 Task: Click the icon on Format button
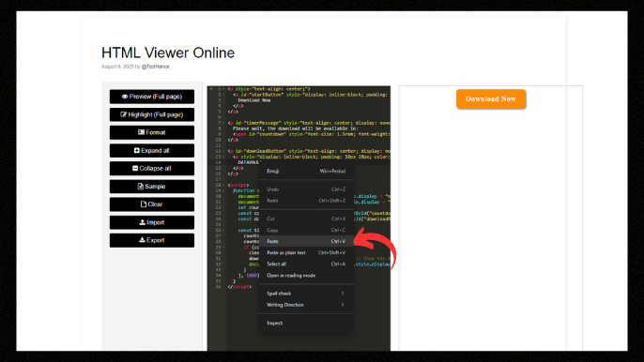pos(141,132)
